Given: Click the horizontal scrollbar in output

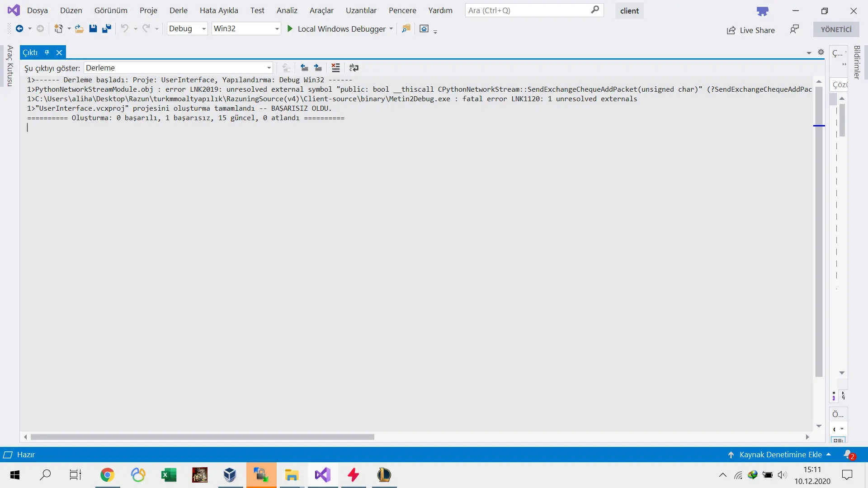Looking at the screenshot, I should pyautogui.click(x=202, y=437).
